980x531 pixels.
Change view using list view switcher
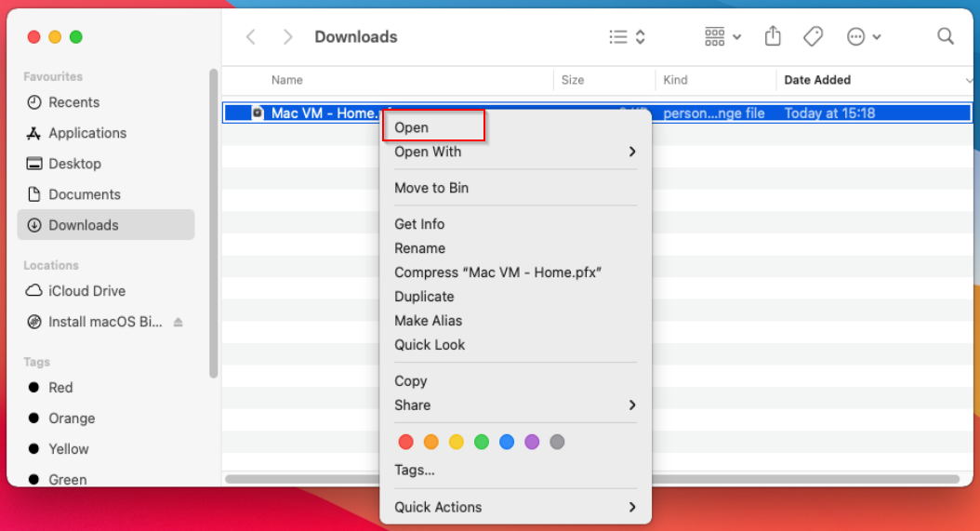coord(627,37)
